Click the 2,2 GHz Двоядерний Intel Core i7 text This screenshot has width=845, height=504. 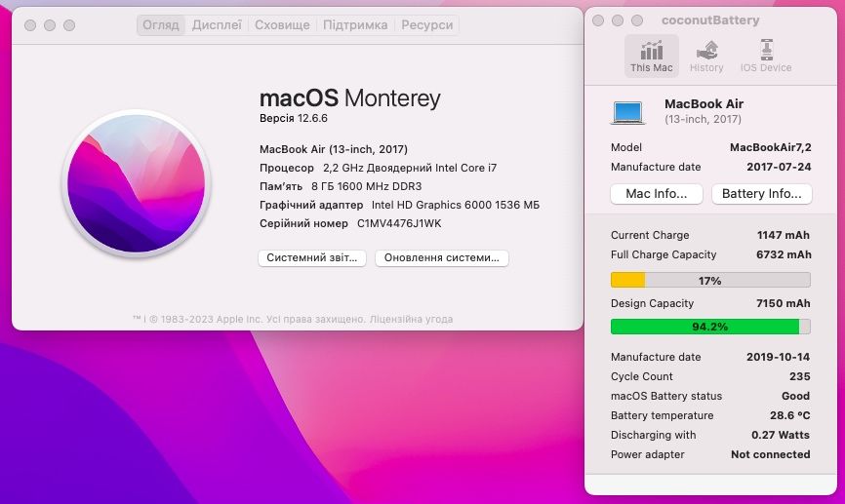410,168
